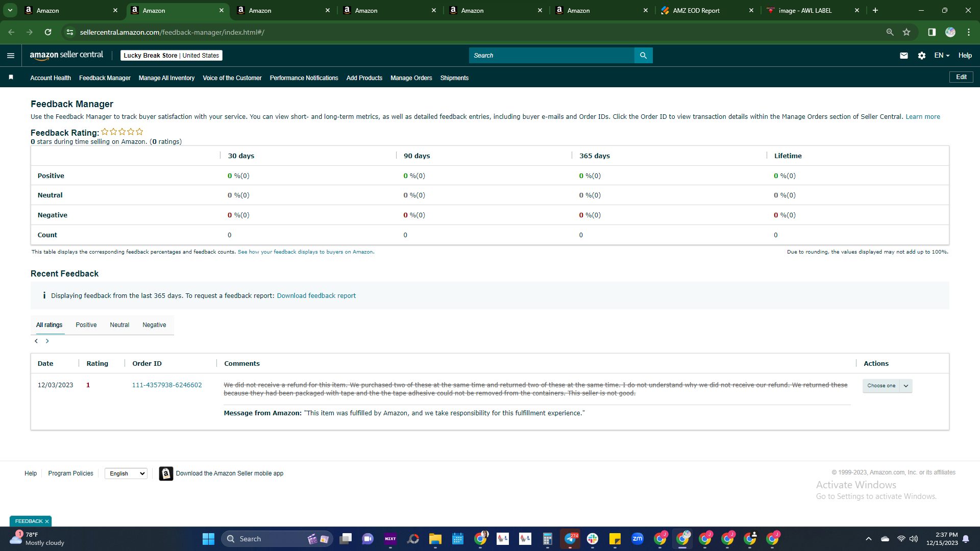Viewport: 980px width, 551px height.
Task: Go to next feedback page arrow
Action: (x=47, y=341)
